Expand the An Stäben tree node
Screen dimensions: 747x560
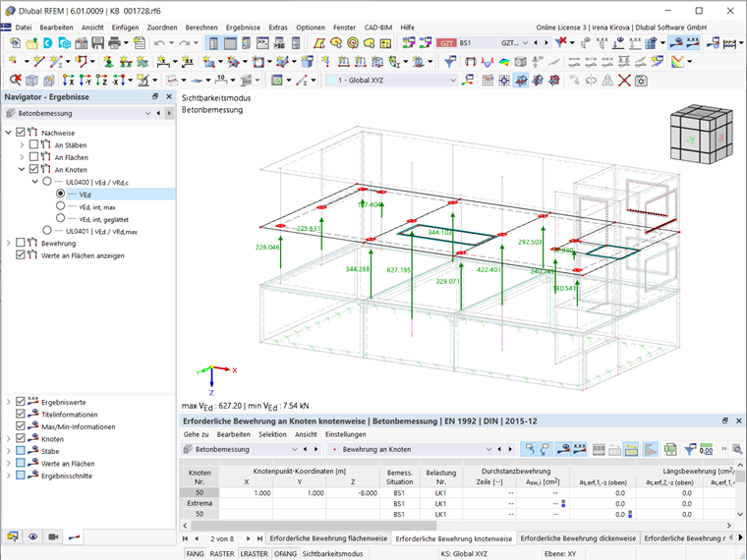click(x=22, y=144)
